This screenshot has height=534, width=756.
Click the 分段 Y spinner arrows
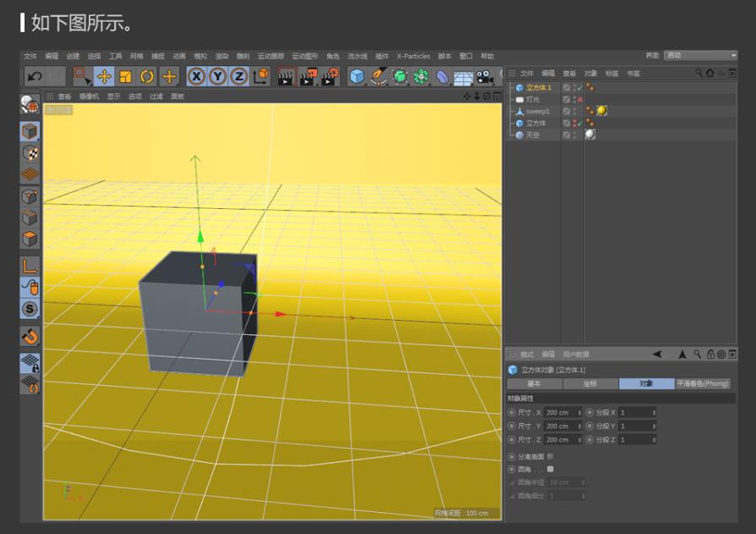pos(654,426)
